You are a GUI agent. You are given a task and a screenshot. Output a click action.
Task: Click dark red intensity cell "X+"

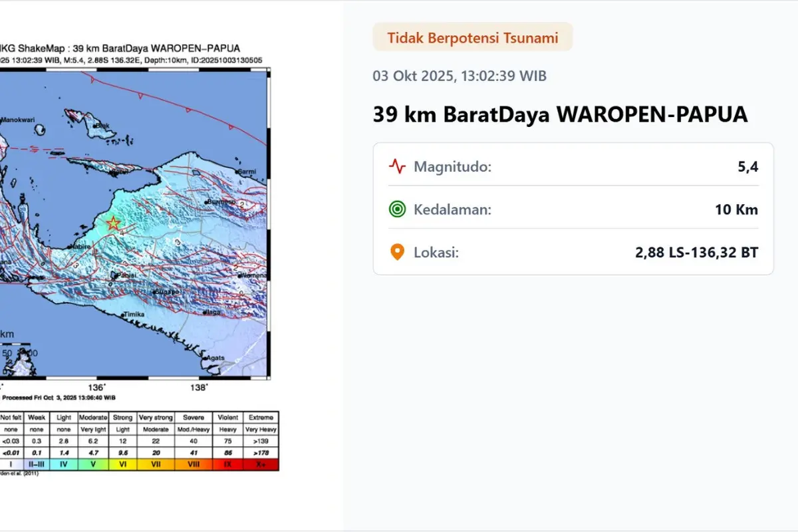coord(261,465)
